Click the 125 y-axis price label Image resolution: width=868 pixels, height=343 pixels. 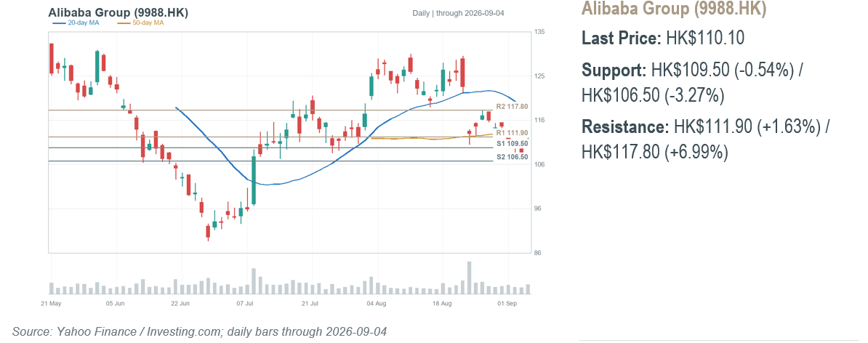pyautogui.click(x=539, y=76)
